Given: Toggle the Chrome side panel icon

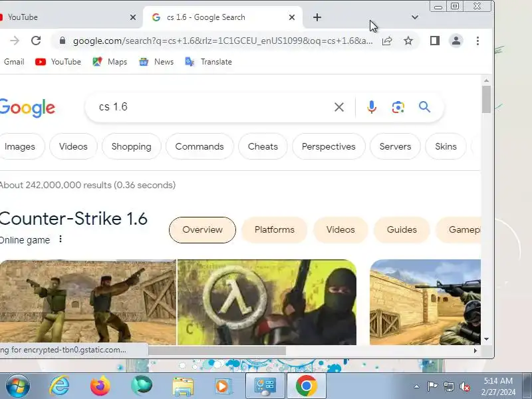Looking at the screenshot, I should click(x=435, y=41).
